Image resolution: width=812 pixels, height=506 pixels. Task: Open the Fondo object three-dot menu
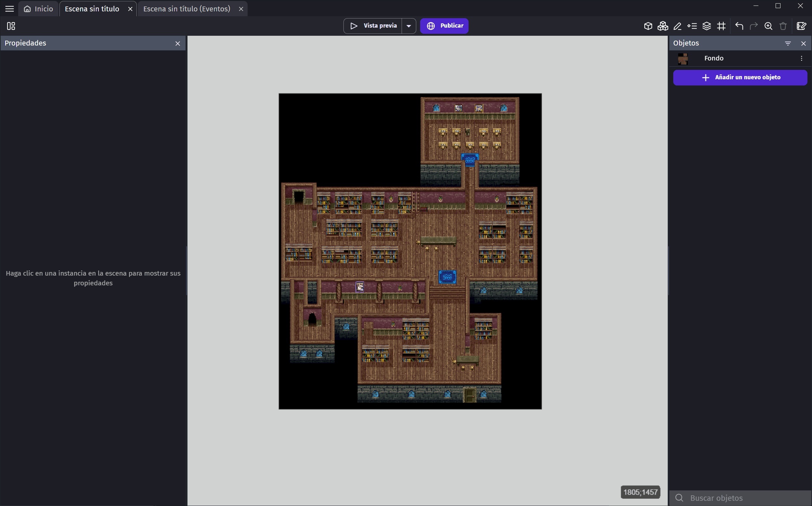801,58
